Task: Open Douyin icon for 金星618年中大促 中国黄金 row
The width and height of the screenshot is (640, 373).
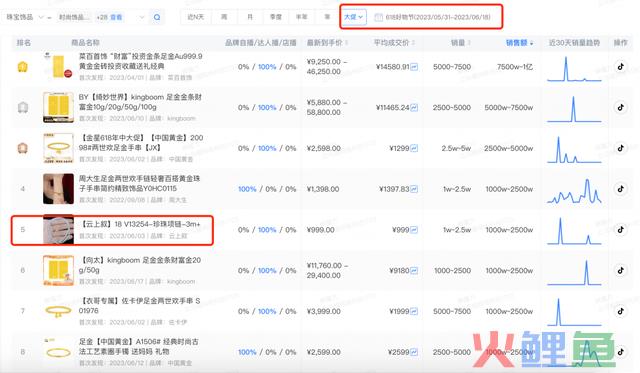Action: pyautogui.click(x=620, y=148)
